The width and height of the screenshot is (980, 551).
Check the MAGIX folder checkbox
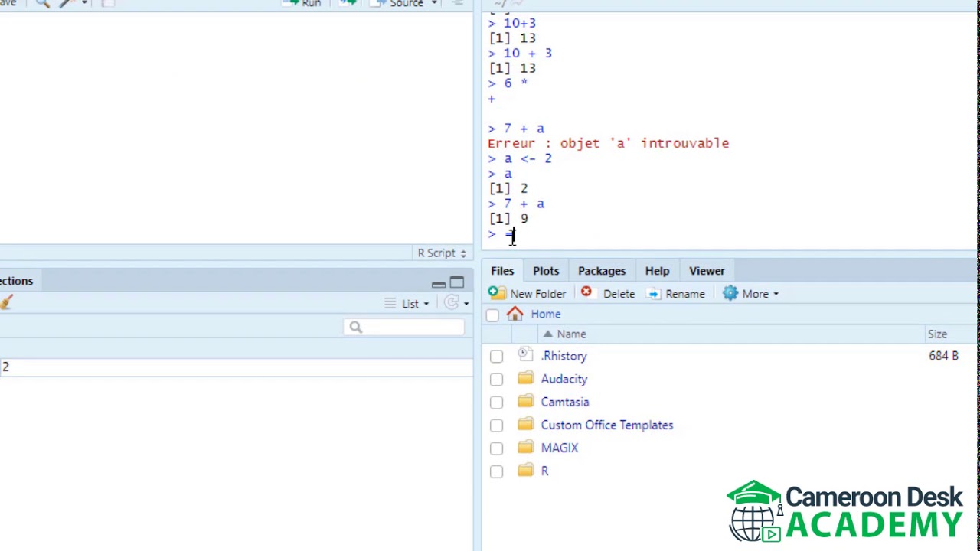click(x=496, y=448)
